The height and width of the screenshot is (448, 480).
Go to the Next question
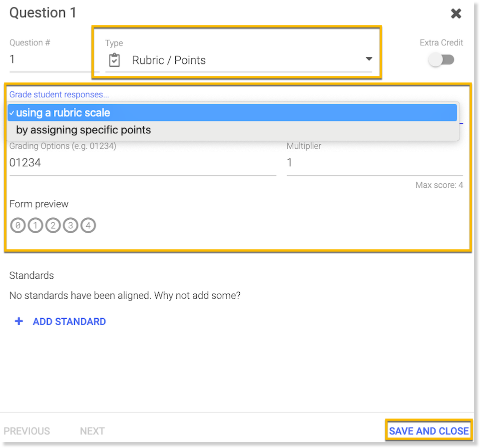click(92, 431)
